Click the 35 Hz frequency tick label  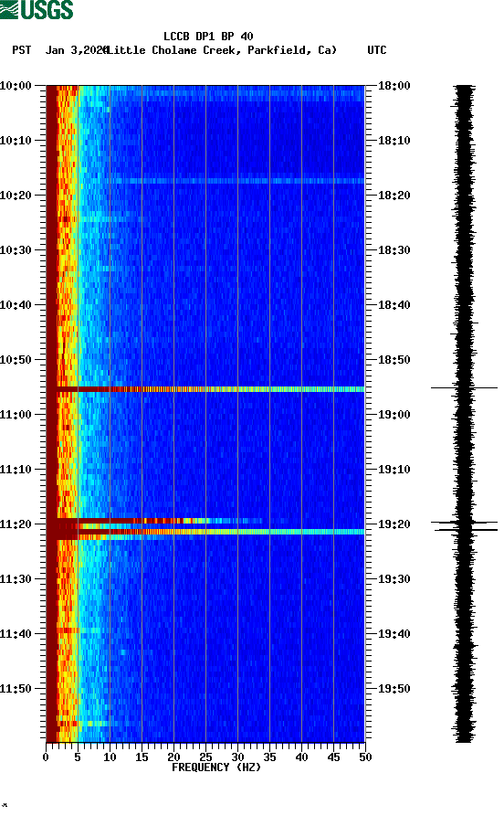[x=269, y=757]
